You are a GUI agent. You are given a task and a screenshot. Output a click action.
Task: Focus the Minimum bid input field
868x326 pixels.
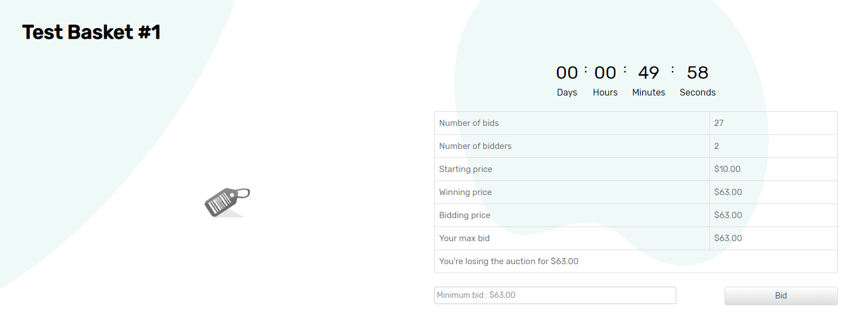pyautogui.click(x=555, y=295)
